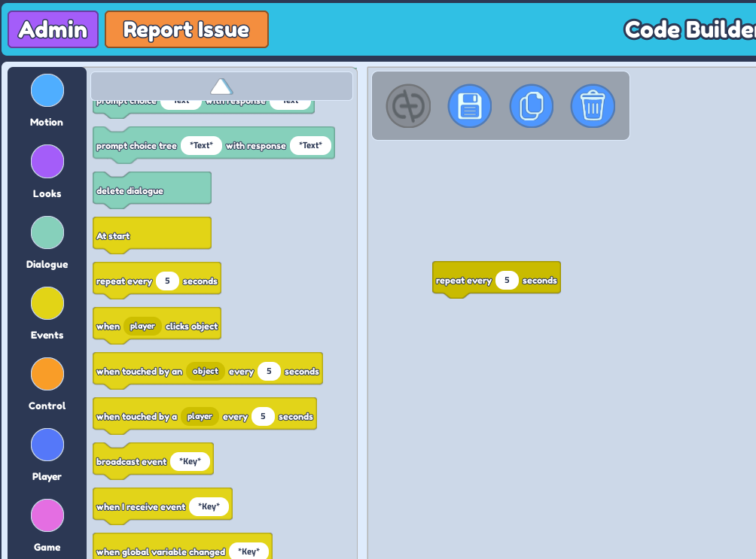Open the '*Key*' field in broadcast event block
756x559 pixels.
191,460
